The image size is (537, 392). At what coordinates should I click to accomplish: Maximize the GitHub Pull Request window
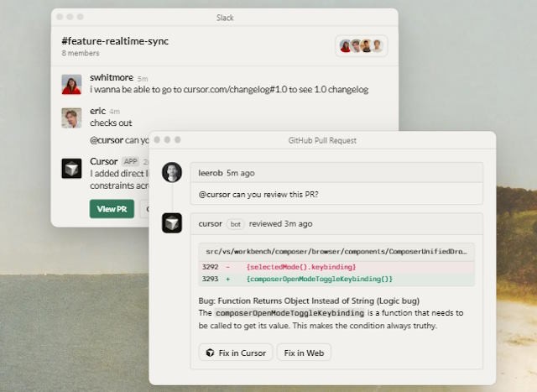[177, 140]
